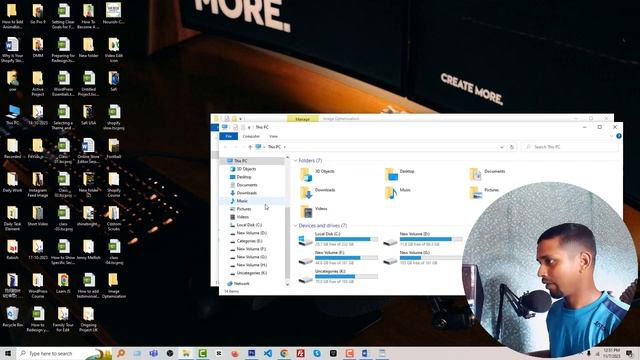This screenshot has height=360, width=640.
Task: Select the Daily Work desktop folder
Action: tap(12, 182)
